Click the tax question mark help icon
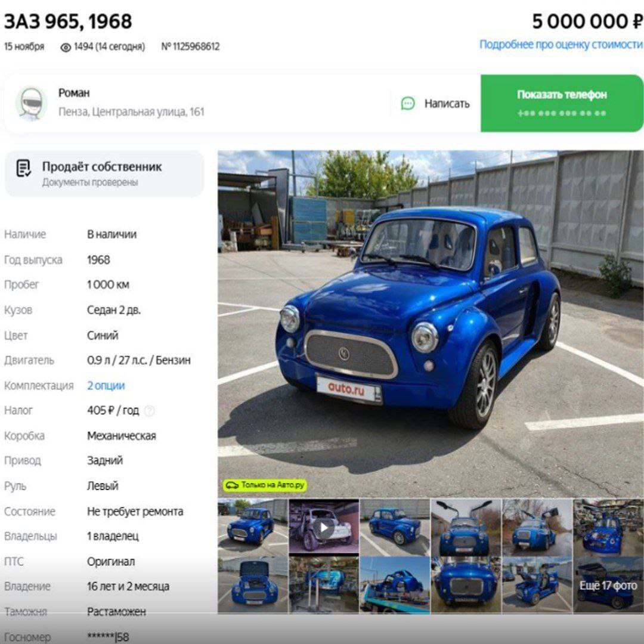644x644 pixels. (150, 410)
